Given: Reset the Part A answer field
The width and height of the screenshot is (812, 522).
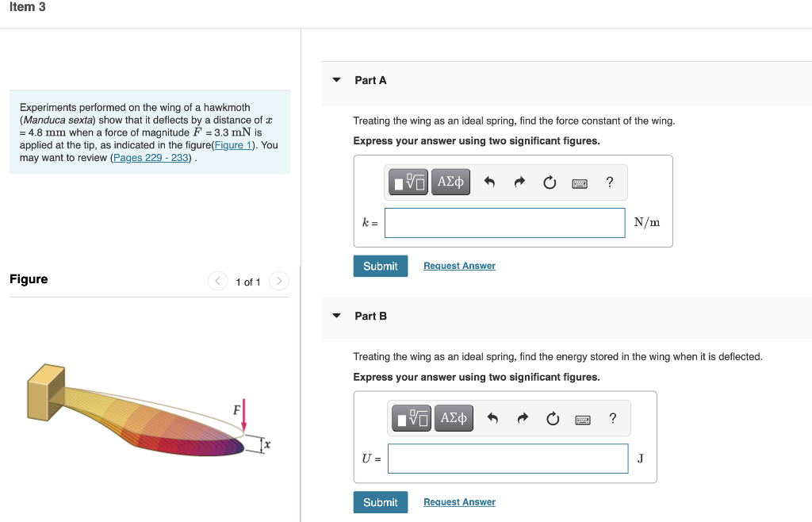Looking at the screenshot, I should tap(550, 182).
